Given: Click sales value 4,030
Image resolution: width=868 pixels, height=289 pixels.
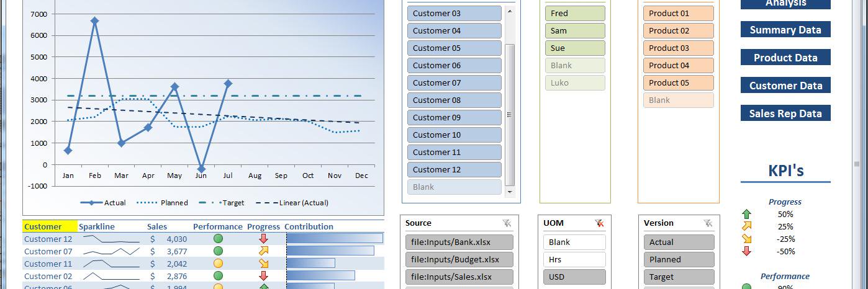Looking at the screenshot, I should (176, 239).
